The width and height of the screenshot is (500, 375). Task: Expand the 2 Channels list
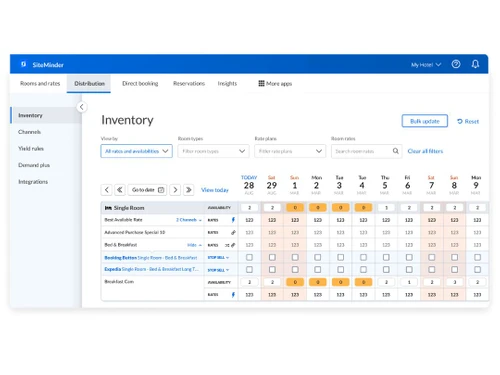(189, 220)
